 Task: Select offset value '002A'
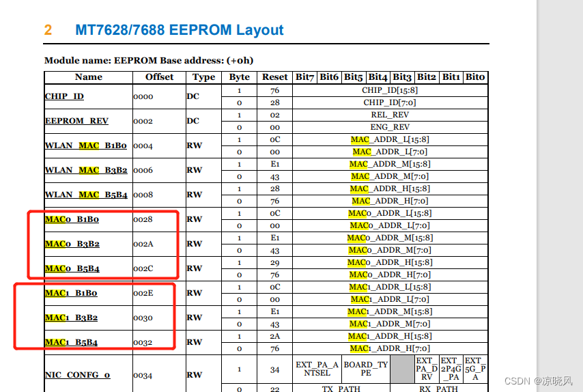click(143, 244)
